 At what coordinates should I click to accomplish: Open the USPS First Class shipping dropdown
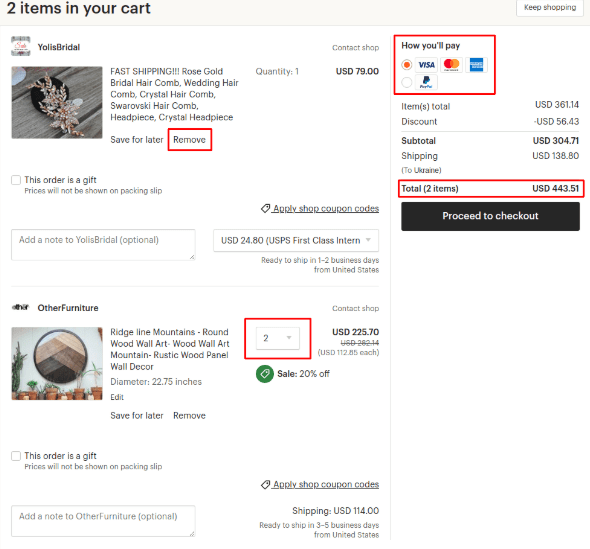[x=296, y=240]
